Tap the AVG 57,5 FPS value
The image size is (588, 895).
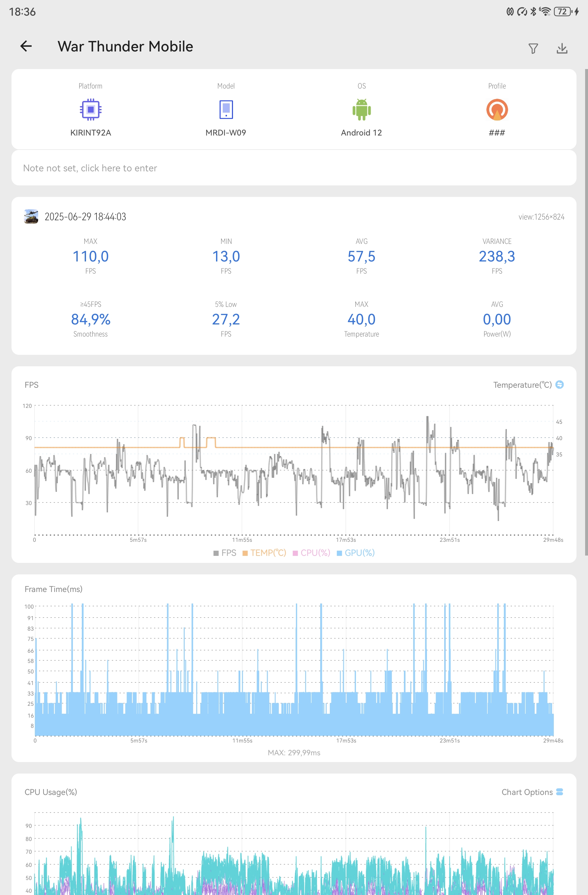(x=361, y=256)
